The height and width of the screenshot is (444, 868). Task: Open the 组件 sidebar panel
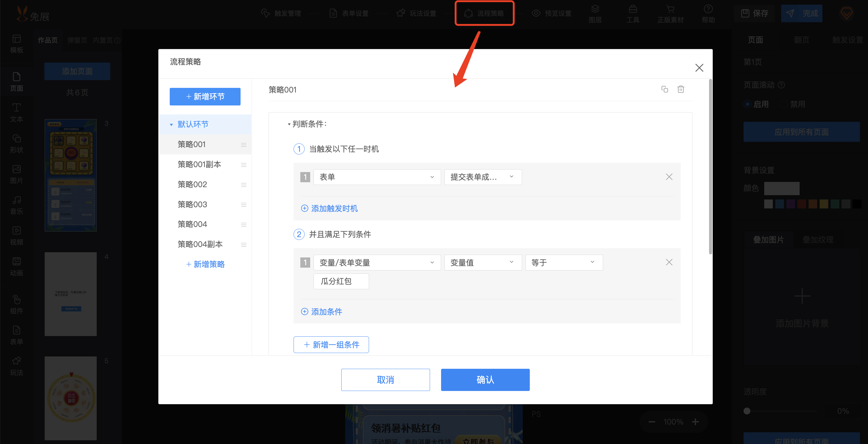[17, 305]
